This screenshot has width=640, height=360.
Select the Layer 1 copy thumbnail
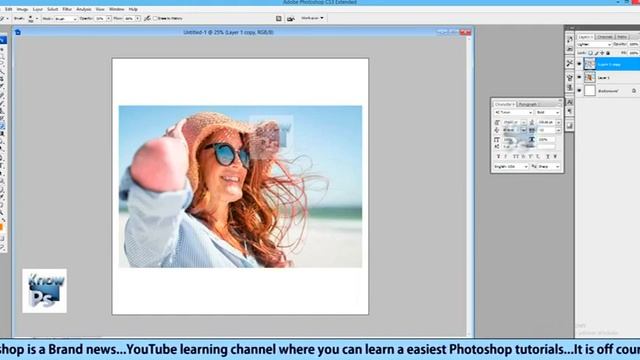pos(590,64)
